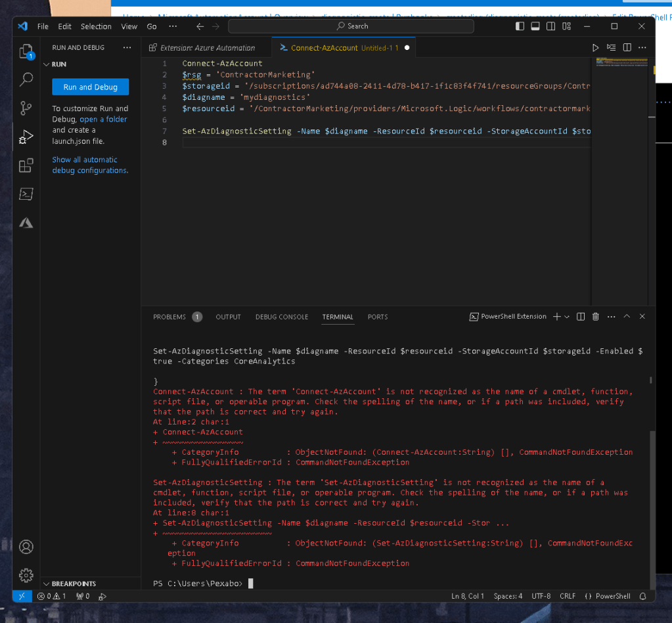Open Run and Debug view more actions

127,47
